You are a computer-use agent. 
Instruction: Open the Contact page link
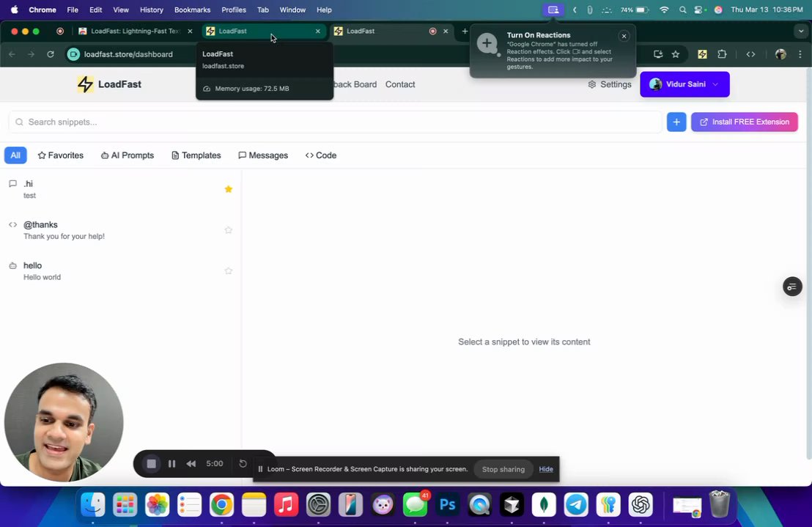[400, 84]
